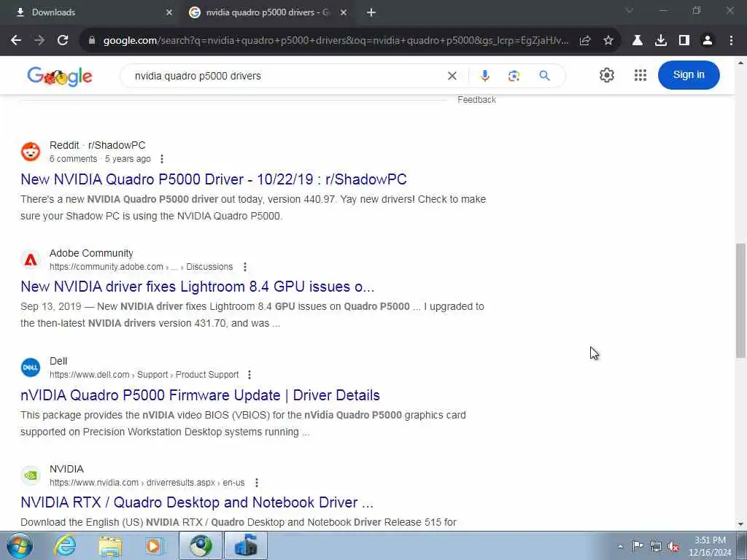Open the Reddit New NVIDIA Quadro P5000 Driver result
The image size is (747, 560).
pyautogui.click(x=214, y=179)
